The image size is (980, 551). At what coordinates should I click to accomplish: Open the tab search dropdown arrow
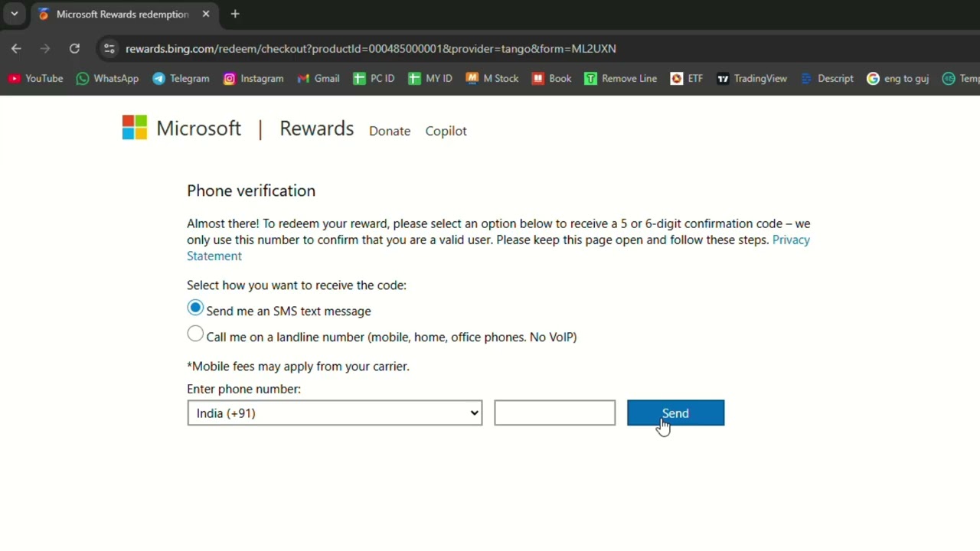(14, 14)
